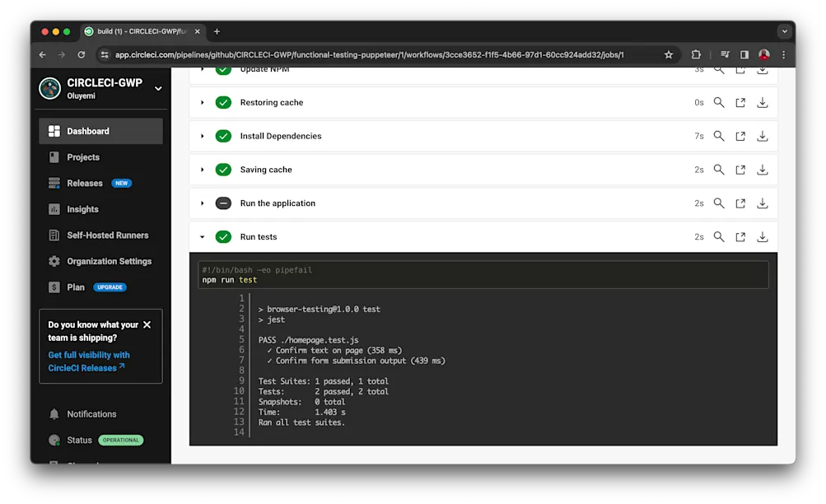Expand the Restoring cache step
This screenshot has height=504, width=826.
coord(203,102)
